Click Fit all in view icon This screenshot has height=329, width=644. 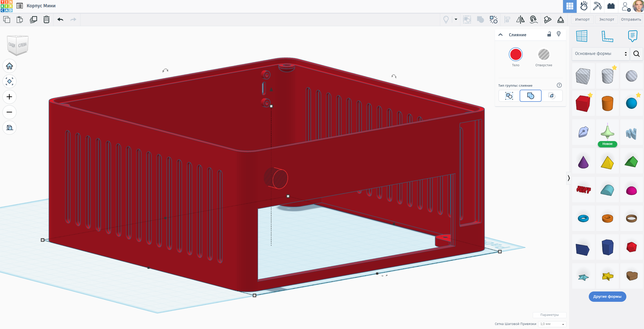[x=10, y=81]
